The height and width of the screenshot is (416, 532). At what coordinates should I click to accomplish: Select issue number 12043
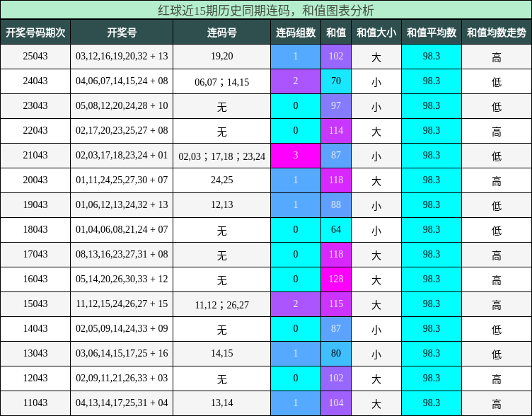[x=35, y=378]
